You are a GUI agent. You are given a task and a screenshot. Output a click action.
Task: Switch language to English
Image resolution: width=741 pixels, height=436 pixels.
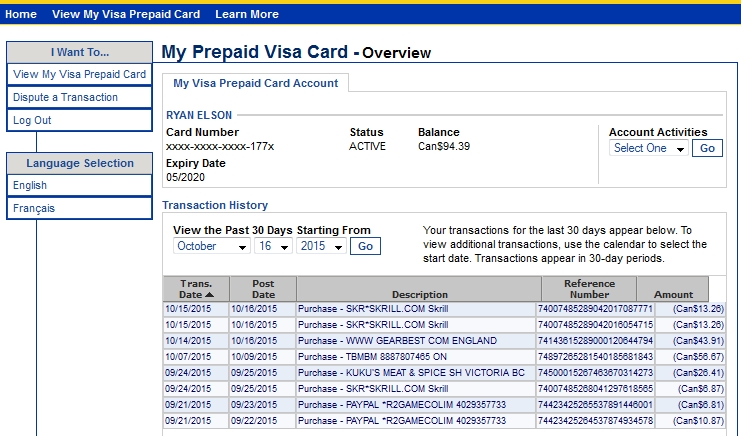(30, 185)
